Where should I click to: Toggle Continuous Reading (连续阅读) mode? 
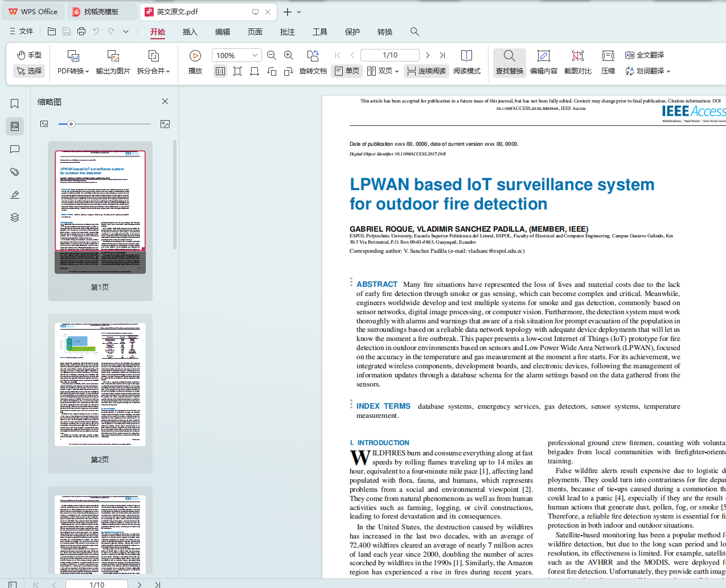426,71
